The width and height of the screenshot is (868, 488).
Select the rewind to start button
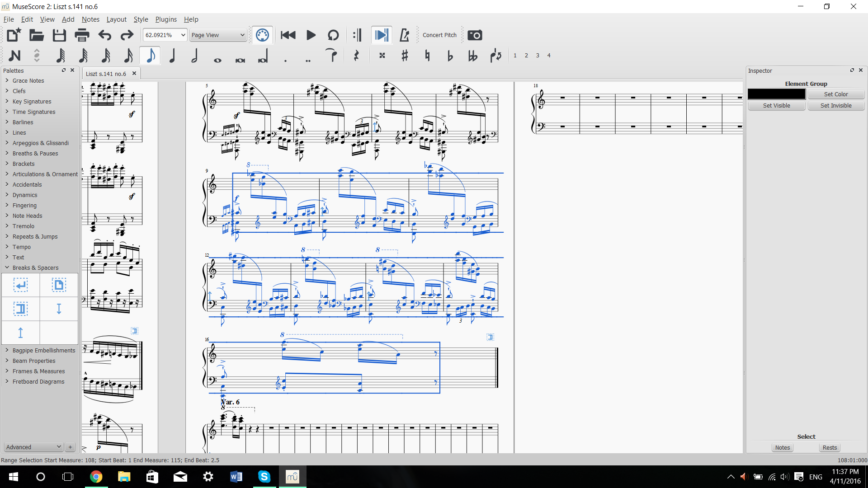pos(288,35)
